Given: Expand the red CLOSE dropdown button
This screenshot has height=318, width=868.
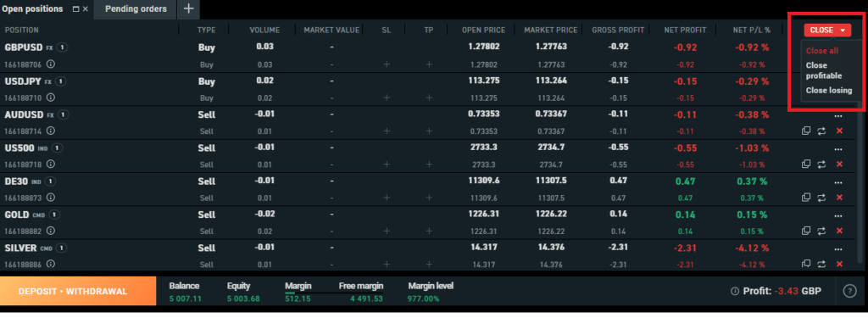Looking at the screenshot, I should click(x=827, y=30).
